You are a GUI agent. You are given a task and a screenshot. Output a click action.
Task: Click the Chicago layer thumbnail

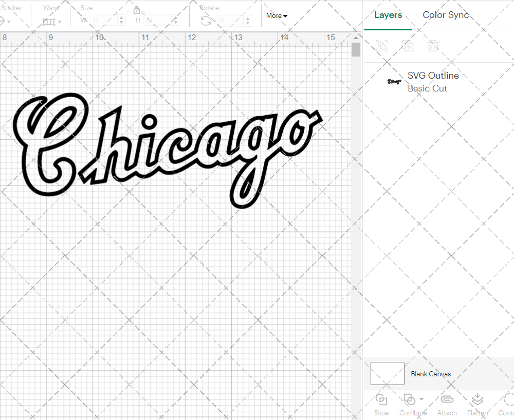[394, 81]
